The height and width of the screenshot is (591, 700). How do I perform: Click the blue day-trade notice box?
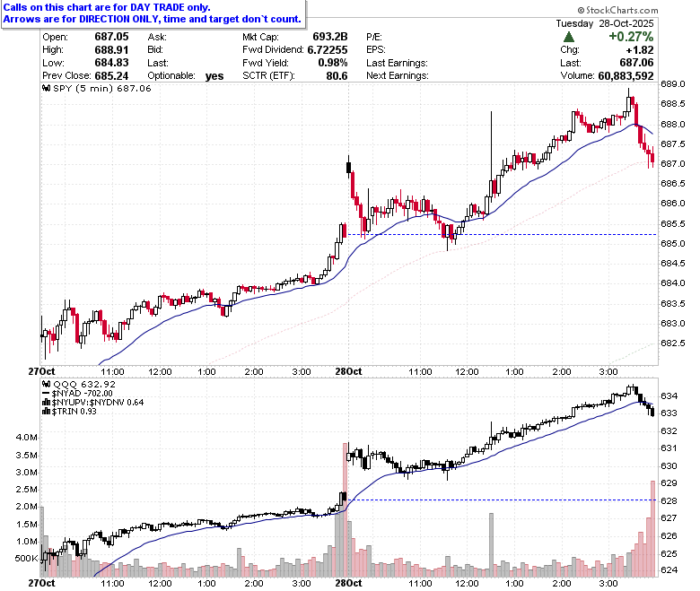tap(153, 13)
